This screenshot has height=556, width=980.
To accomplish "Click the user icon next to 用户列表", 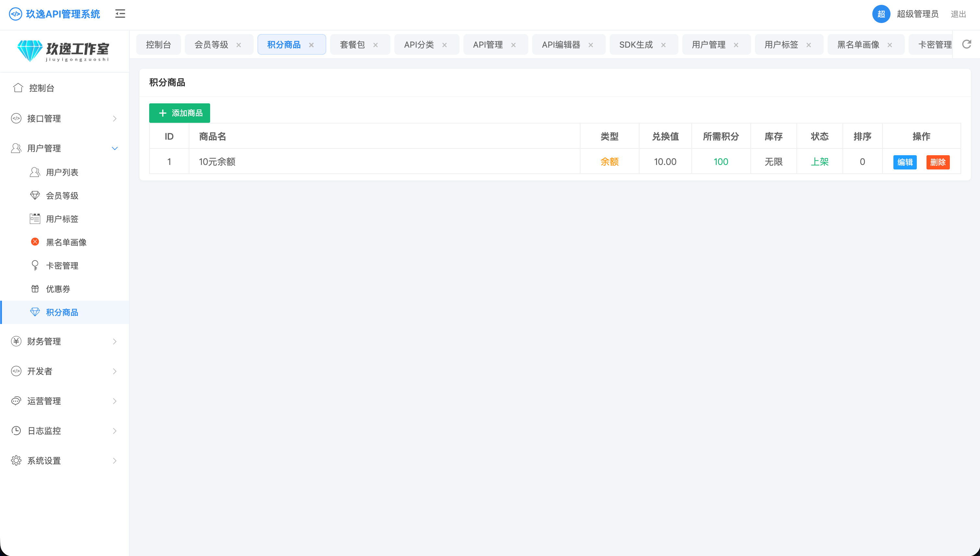I will pos(35,172).
